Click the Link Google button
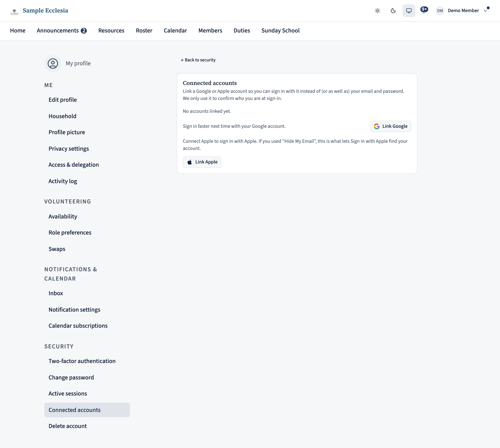Image resolution: width=500 pixels, height=448 pixels. [x=390, y=126]
